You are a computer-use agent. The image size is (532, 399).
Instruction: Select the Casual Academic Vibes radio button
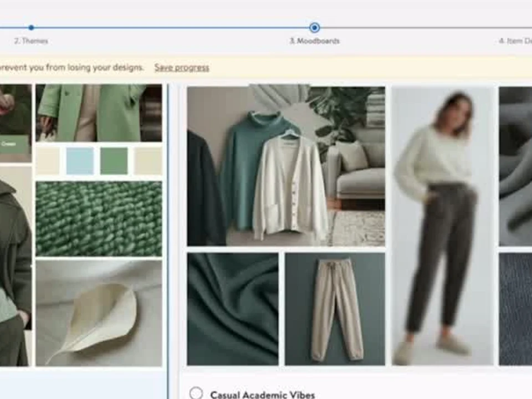(x=196, y=393)
